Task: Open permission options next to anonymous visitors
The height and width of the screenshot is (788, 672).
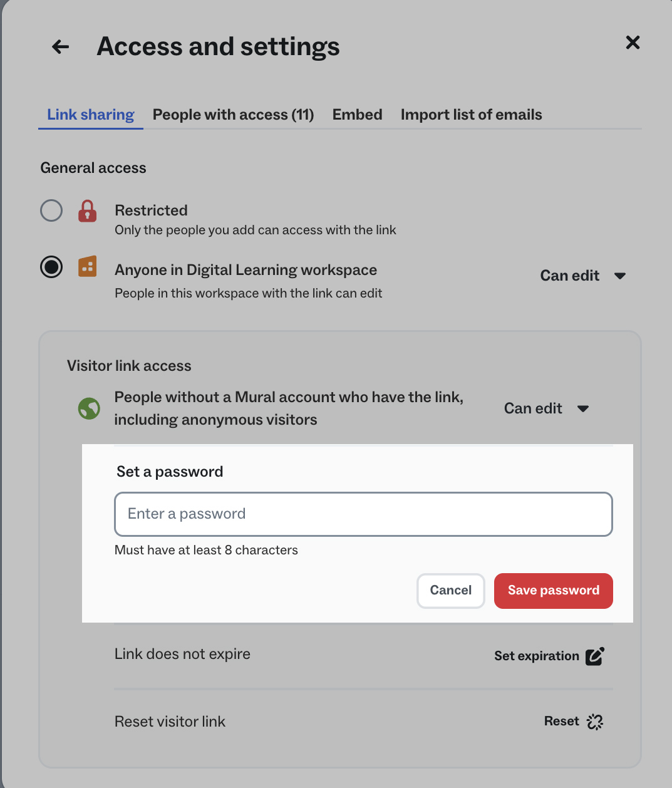Action: tap(546, 408)
